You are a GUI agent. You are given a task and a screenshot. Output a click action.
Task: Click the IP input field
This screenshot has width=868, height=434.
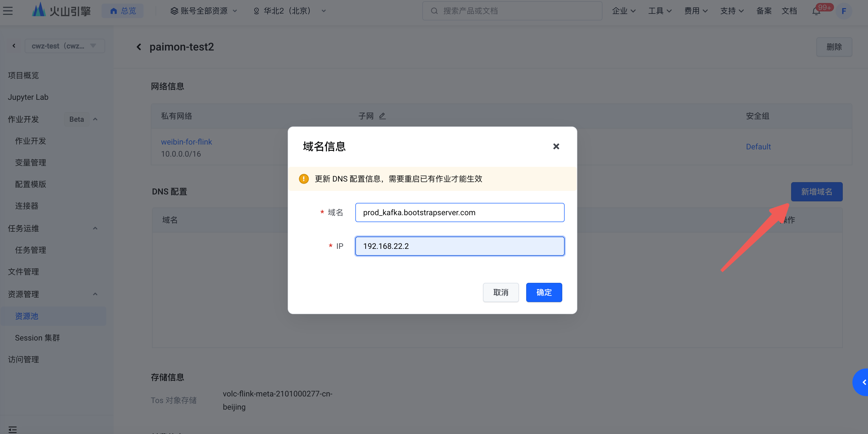(x=460, y=246)
